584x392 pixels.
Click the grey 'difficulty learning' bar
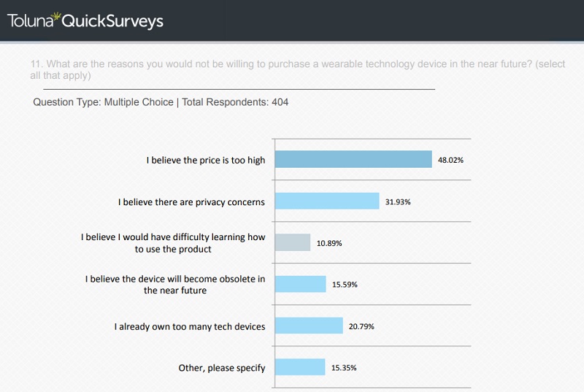[x=293, y=242]
